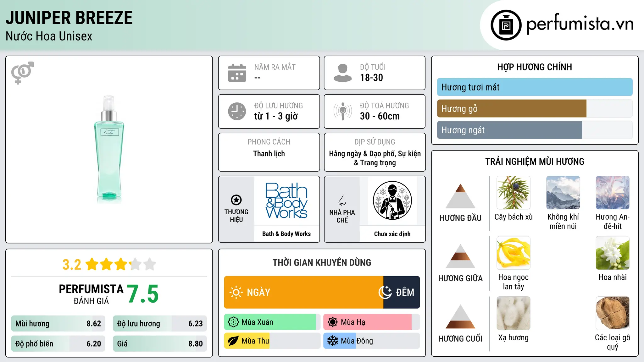The width and height of the screenshot is (644, 362).
Task: Click the Độ lưu hương 6.23 score bar
Action: 160,324
